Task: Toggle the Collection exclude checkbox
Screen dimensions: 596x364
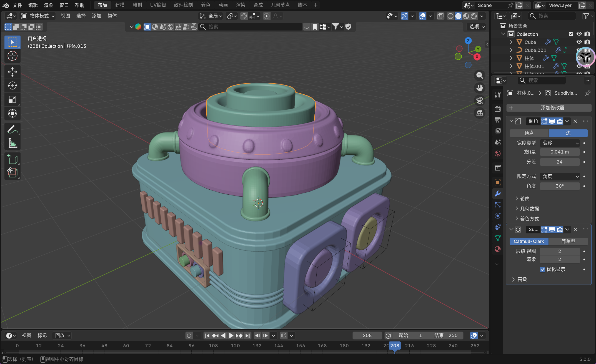Action: click(x=571, y=34)
